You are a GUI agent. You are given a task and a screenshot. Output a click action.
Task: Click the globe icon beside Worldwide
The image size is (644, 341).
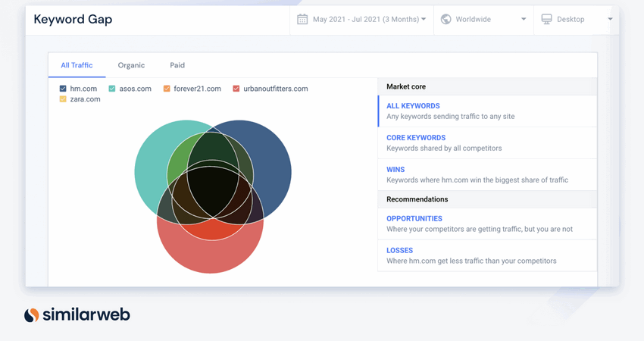[x=445, y=19]
